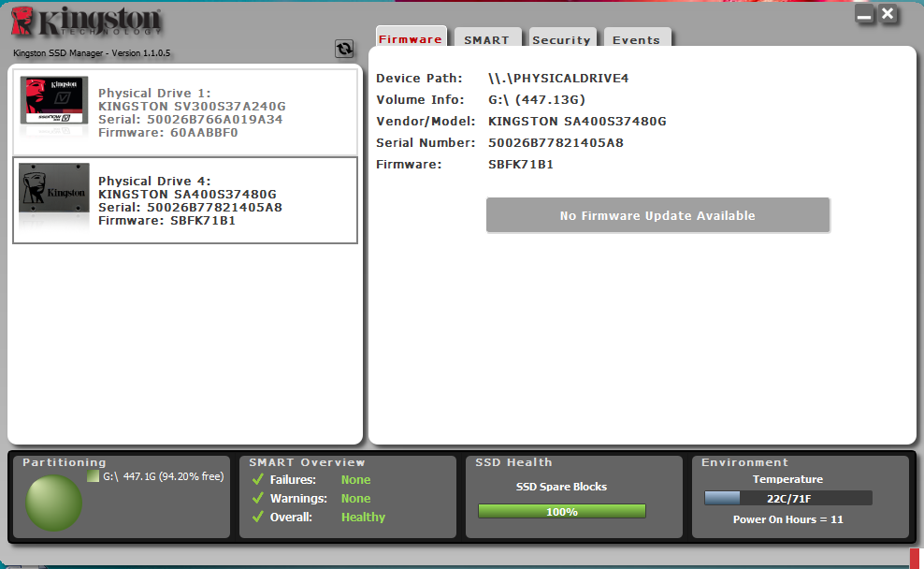Viewport: 924px width, 569px height.
Task: Click KINGSTON SV300S37A240G model name
Action: pyautogui.click(x=192, y=106)
